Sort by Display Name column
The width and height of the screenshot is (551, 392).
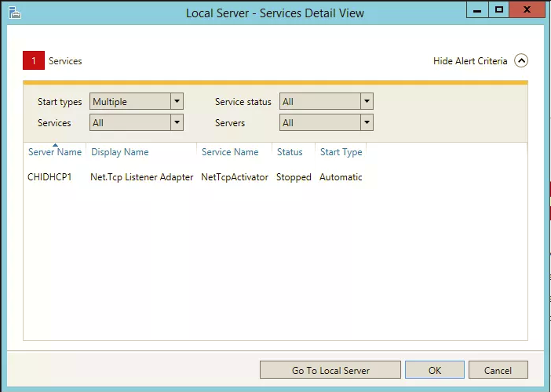(x=120, y=152)
